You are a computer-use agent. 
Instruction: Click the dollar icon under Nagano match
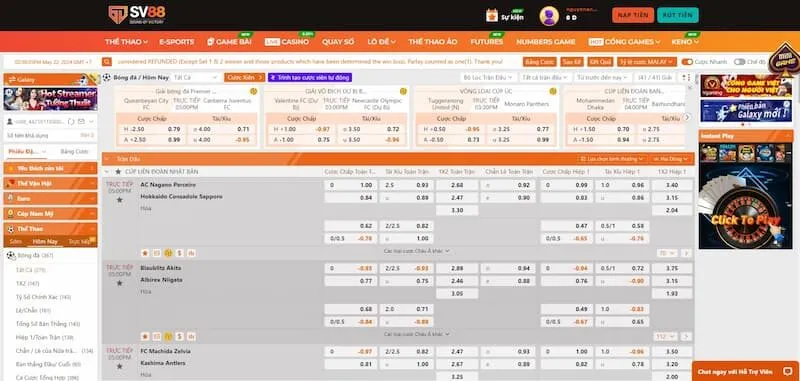(180, 252)
